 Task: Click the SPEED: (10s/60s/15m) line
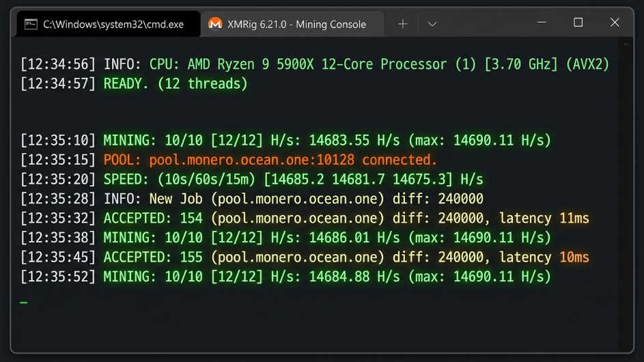point(251,179)
